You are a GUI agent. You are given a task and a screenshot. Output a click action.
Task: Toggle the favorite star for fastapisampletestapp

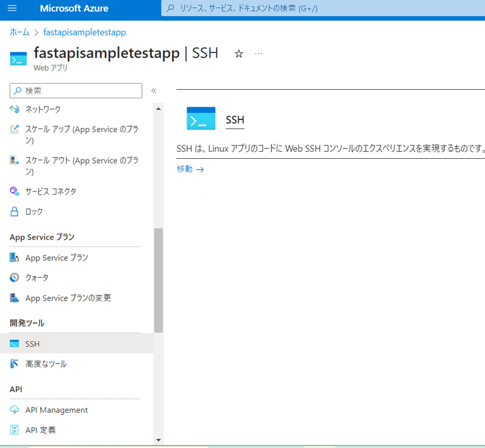tap(238, 54)
